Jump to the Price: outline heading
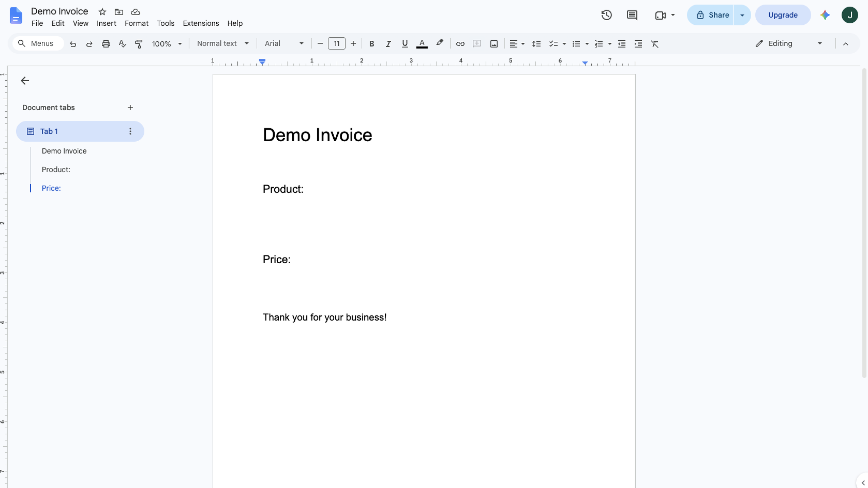The width and height of the screenshot is (868, 488). tap(51, 188)
